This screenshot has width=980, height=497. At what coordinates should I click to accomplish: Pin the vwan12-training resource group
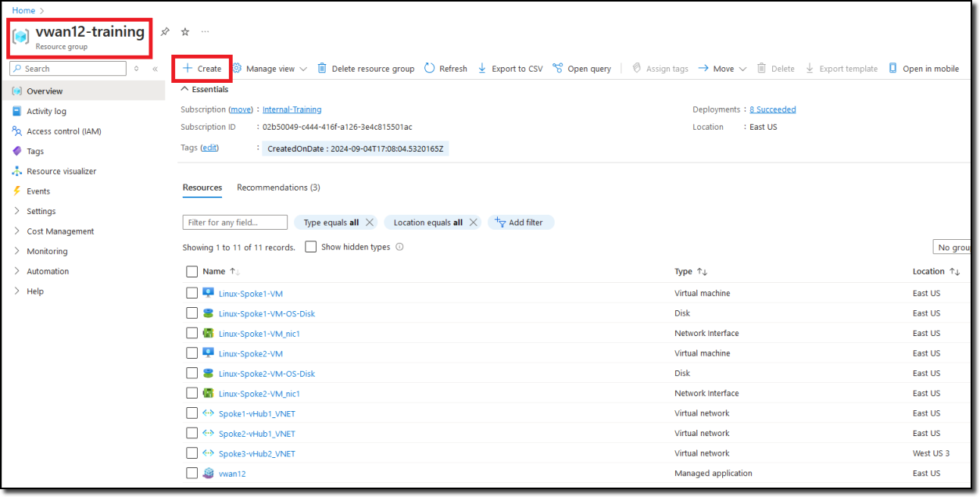click(165, 32)
